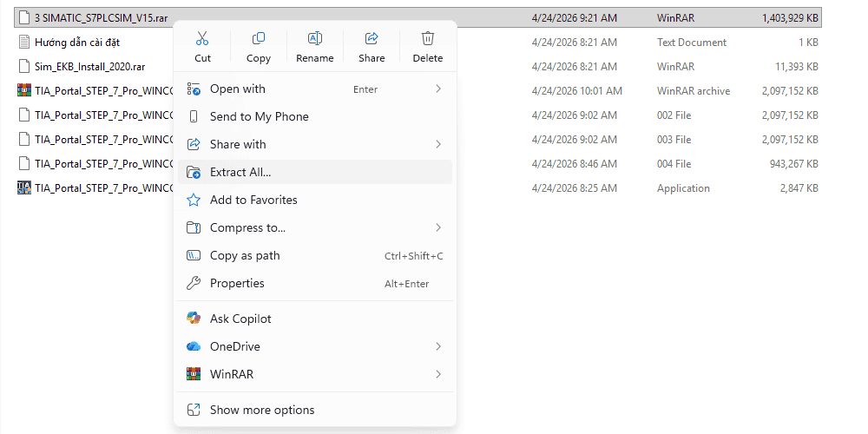This screenshot has height=434, width=868.
Task: Expand the Open with submenu arrow
Action: point(438,89)
